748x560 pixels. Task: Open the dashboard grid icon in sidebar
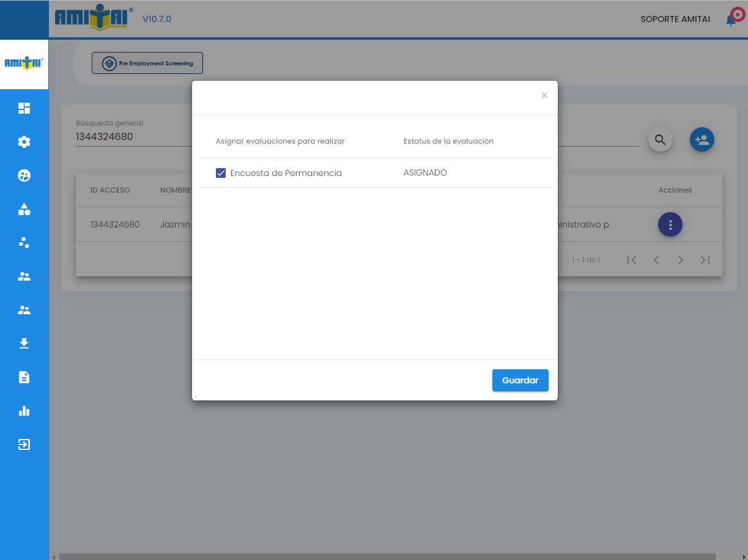[x=24, y=109]
